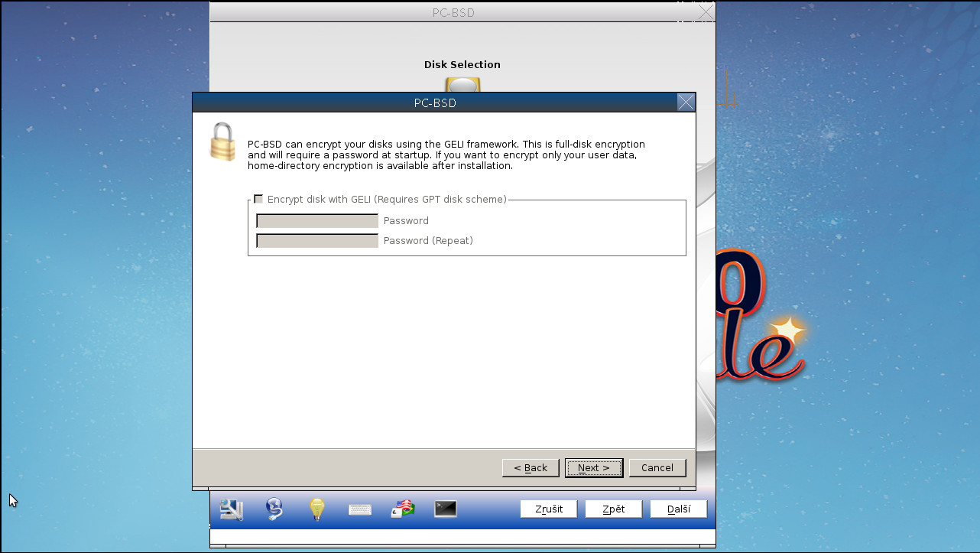980x553 pixels.
Task: Click the Next button in the dialog
Action: [x=594, y=467]
